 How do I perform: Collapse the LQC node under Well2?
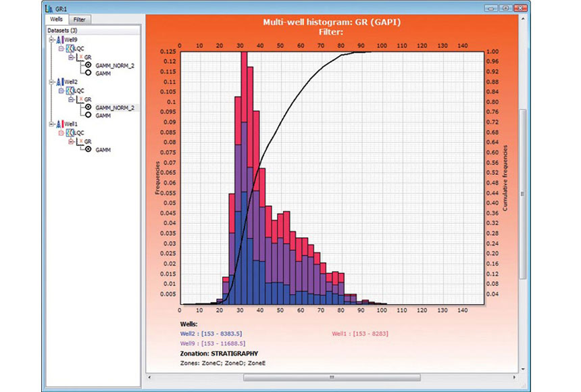click(x=61, y=90)
